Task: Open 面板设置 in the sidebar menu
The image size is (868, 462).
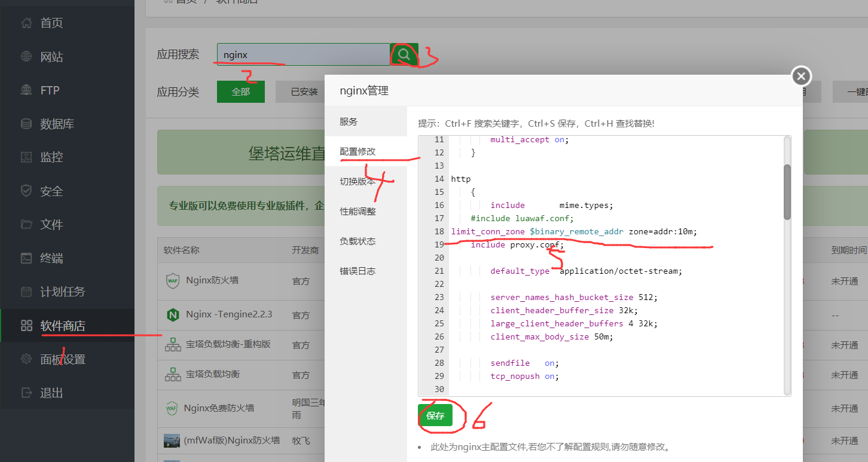Action: pos(63,359)
